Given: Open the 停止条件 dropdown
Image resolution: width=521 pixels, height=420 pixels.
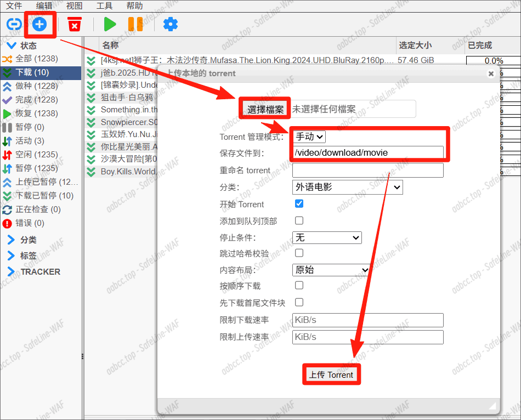Looking at the screenshot, I should click(x=327, y=237).
